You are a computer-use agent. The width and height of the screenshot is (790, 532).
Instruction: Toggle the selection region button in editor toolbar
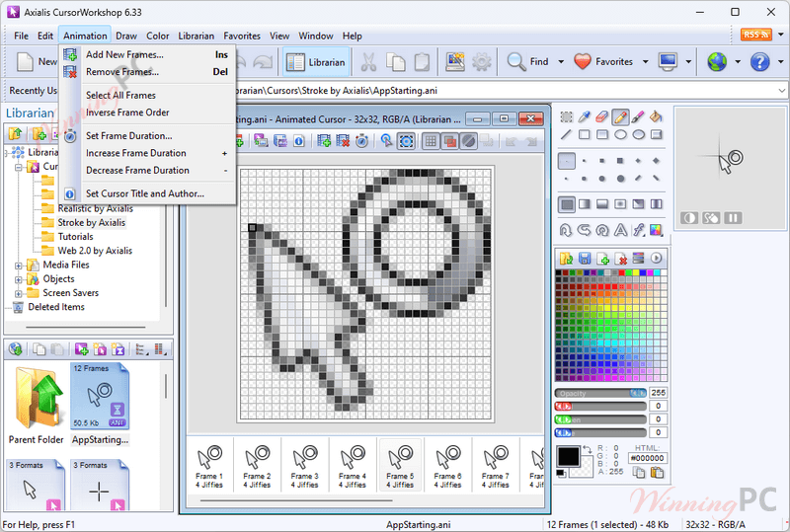[x=406, y=141]
